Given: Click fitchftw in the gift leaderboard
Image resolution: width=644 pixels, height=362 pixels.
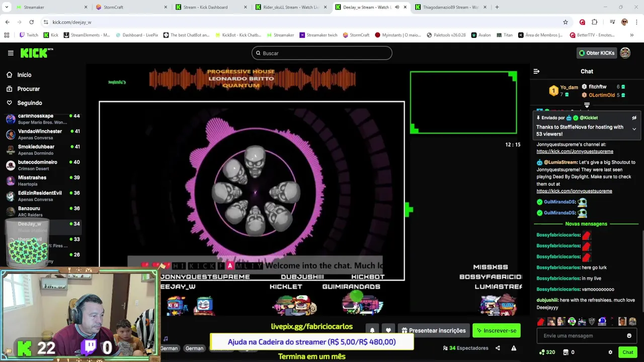Looking at the screenshot, I should point(598,87).
